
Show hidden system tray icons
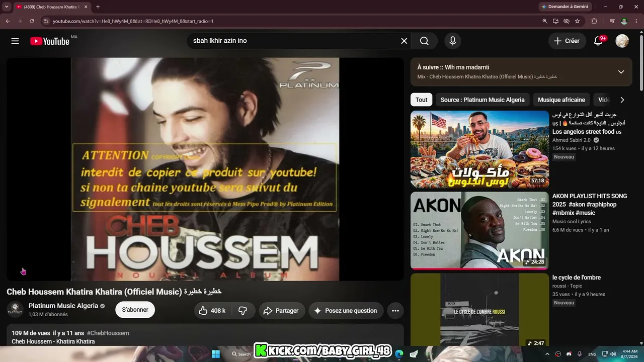(x=547, y=354)
